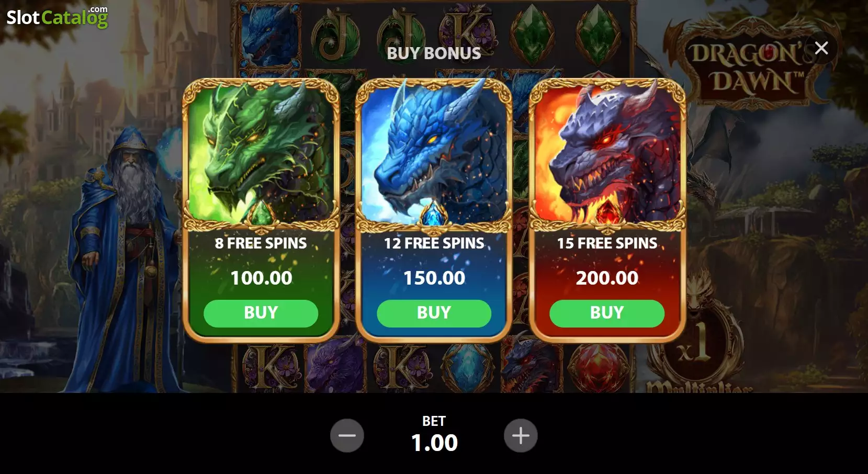Click the blue gem under blue dragon
Viewport: 868px width, 474px height.
pos(434,215)
